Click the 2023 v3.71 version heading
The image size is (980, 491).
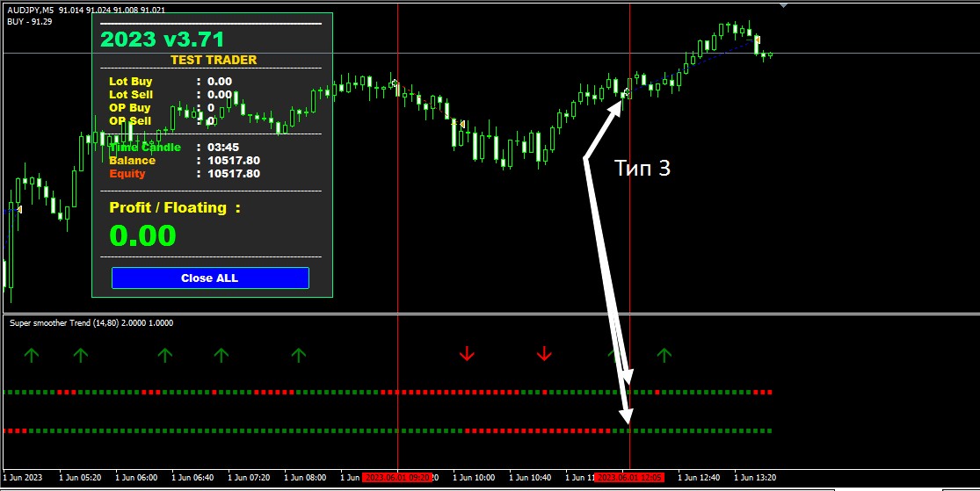162,40
